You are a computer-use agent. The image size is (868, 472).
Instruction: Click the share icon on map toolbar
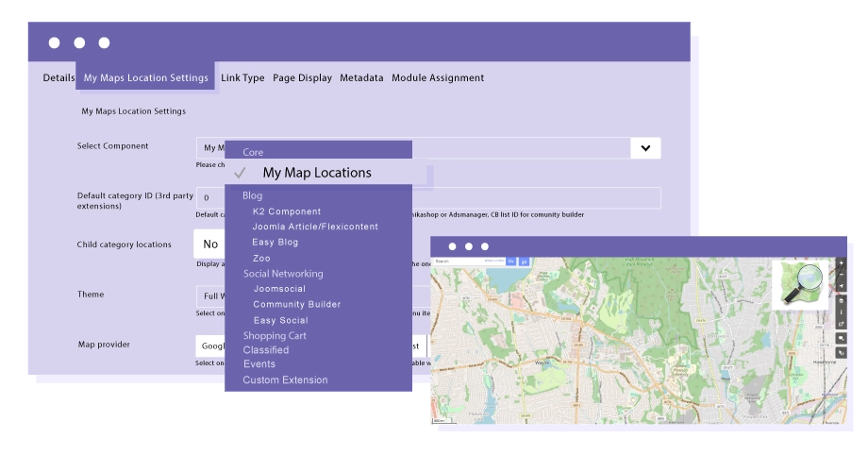(x=841, y=324)
